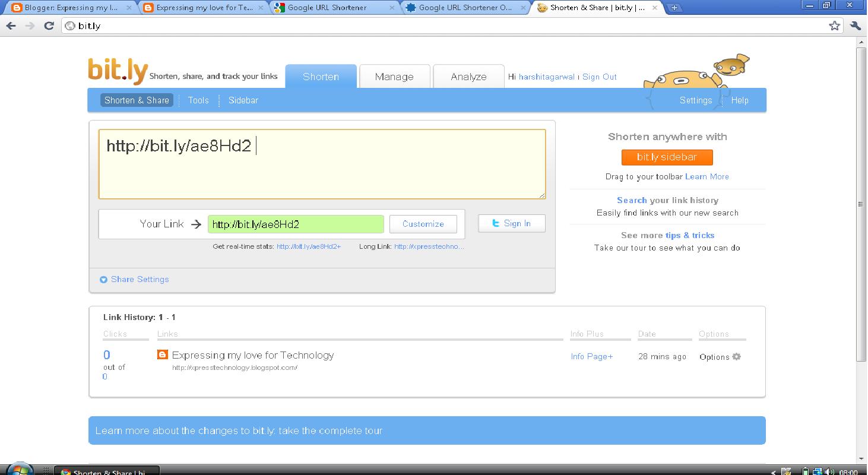Click the address bar showing bit.ly
868x475 pixels.
pyautogui.click(x=451, y=26)
